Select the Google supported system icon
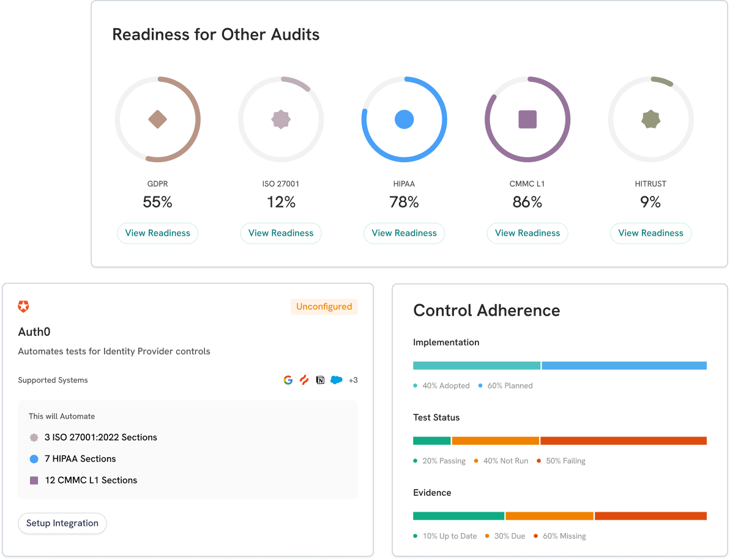 pos(288,379)
